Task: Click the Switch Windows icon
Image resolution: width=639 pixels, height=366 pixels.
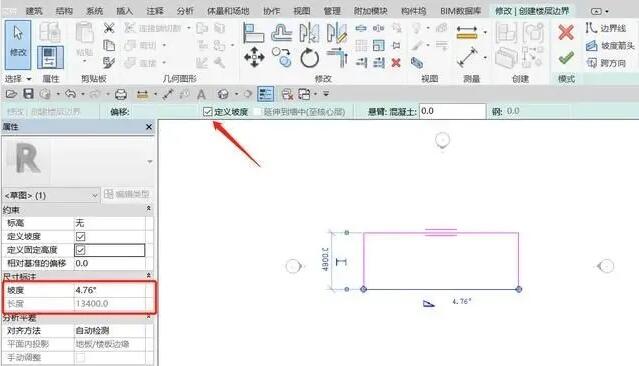Action: click(304, 95)
